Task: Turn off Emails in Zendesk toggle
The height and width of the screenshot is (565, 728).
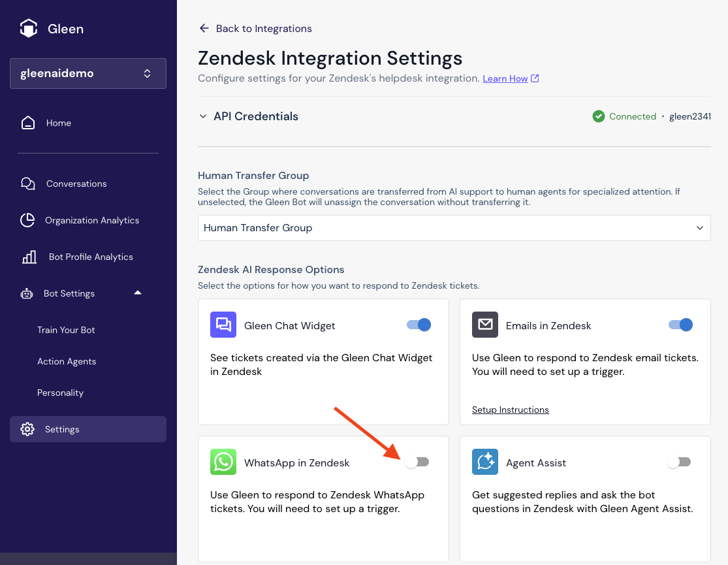Action: (680, 325)
